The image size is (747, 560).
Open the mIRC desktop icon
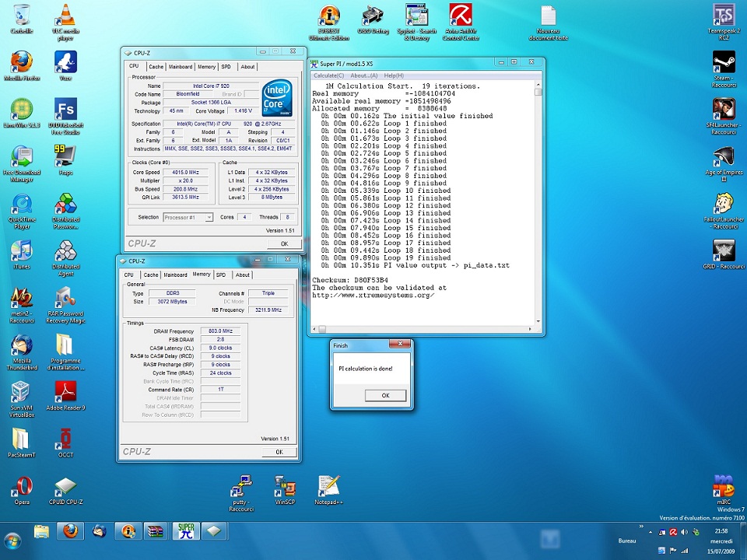[x=724, y=490]
